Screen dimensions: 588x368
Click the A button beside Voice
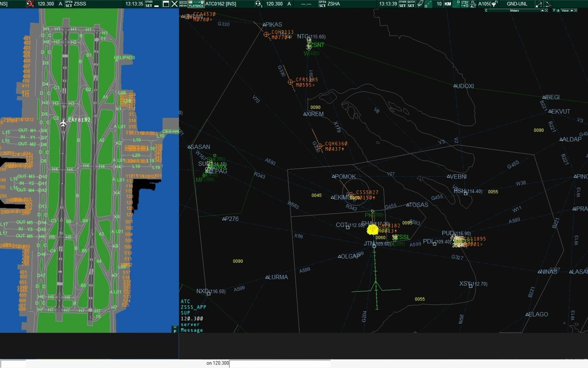point(558,11)
